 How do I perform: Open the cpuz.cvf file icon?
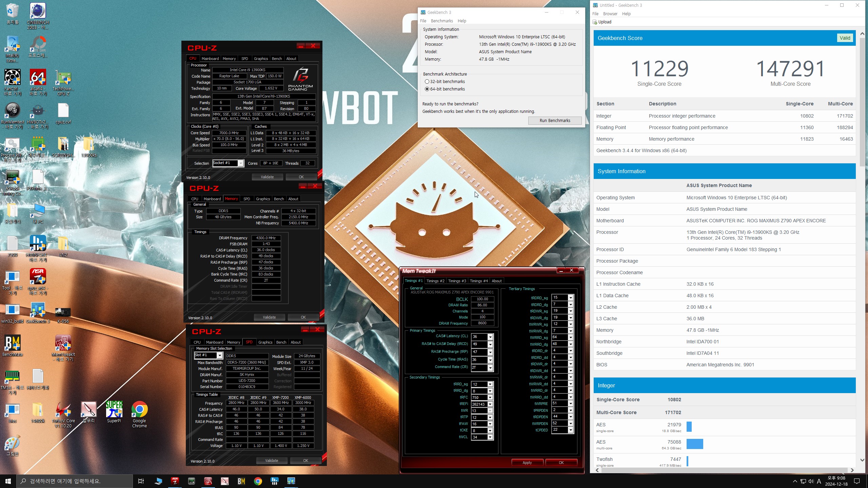(x=63, y=114)
